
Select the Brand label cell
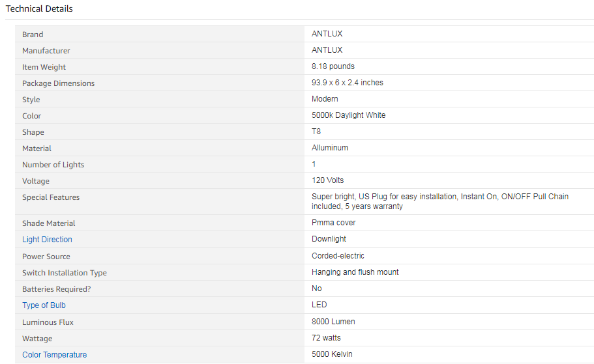[160, 34]
